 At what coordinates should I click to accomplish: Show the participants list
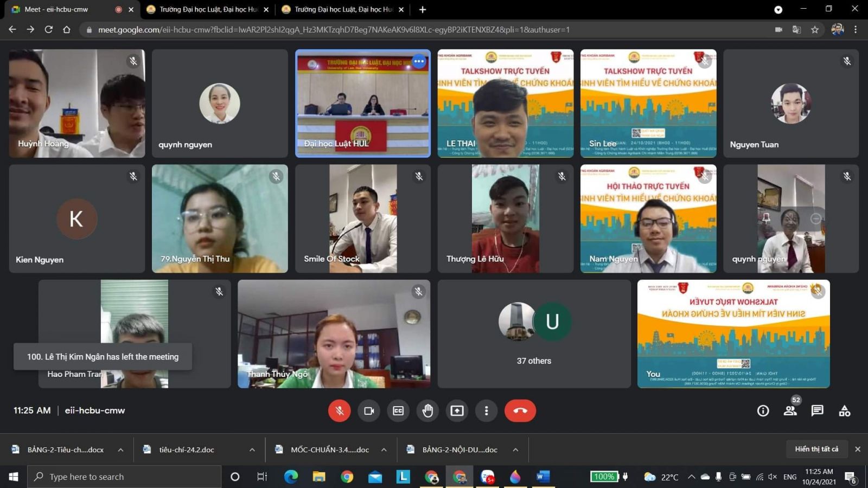coord(790,411)
